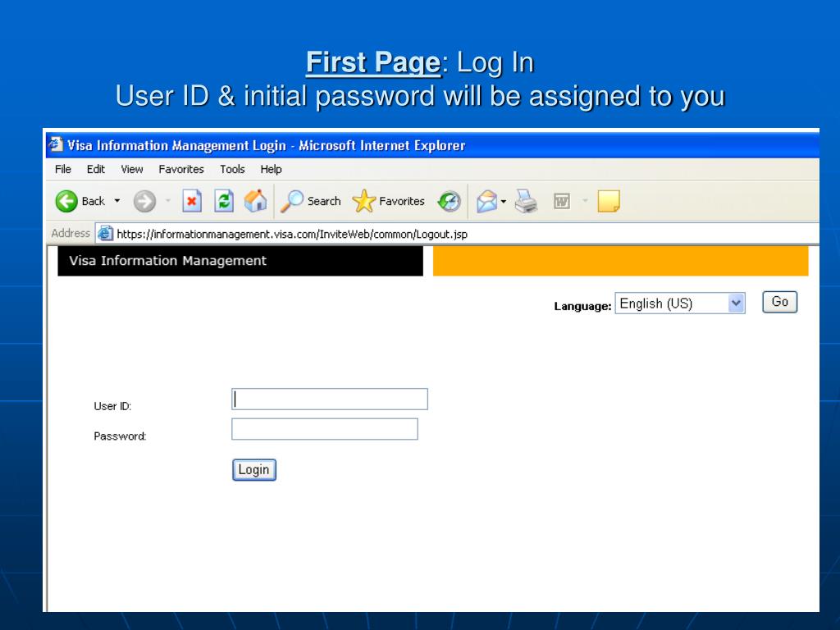Expand the Edit with Word dropdown arrow
The width and height of the screenshot is (840, 630).
tap(585, 201)
